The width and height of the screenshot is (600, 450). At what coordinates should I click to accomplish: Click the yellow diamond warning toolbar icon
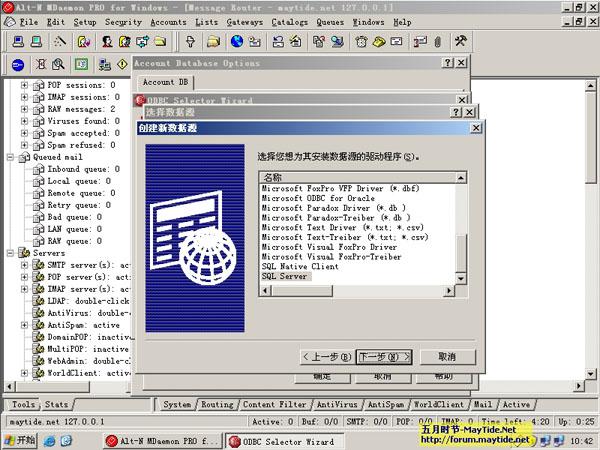123,65
